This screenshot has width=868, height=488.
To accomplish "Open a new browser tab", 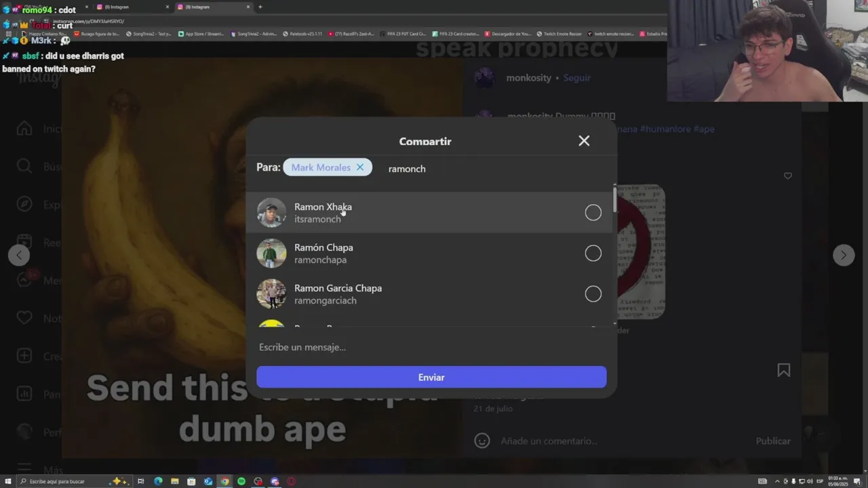I will point(260,7).
